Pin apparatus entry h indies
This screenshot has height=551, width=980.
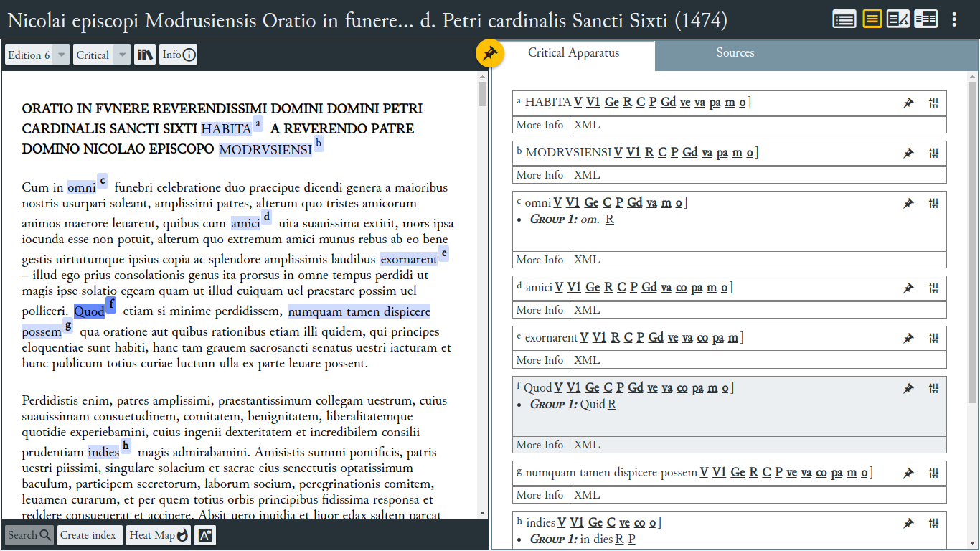tap(908, 523)
